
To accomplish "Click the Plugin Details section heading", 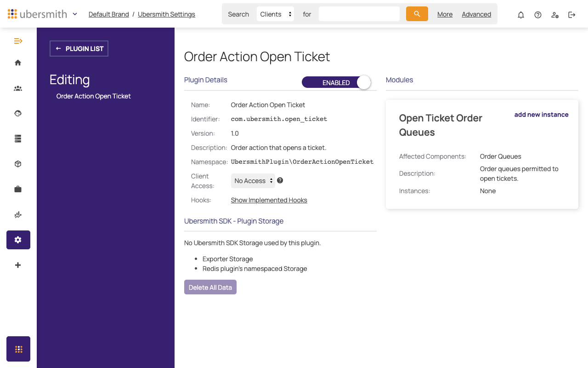I will pos(206,80).
